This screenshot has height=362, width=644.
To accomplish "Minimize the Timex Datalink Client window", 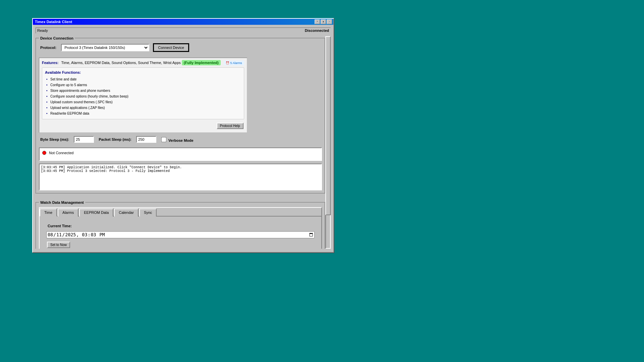I will [317, 22].
